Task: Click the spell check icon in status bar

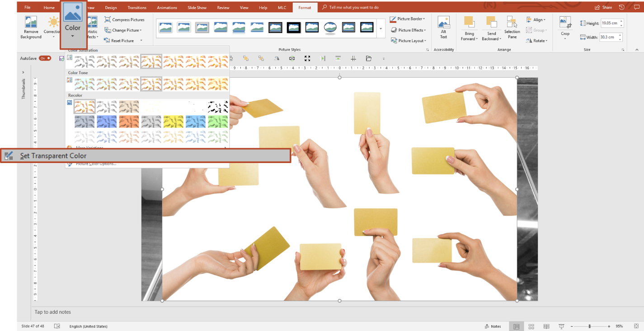Action: [57, 326]
